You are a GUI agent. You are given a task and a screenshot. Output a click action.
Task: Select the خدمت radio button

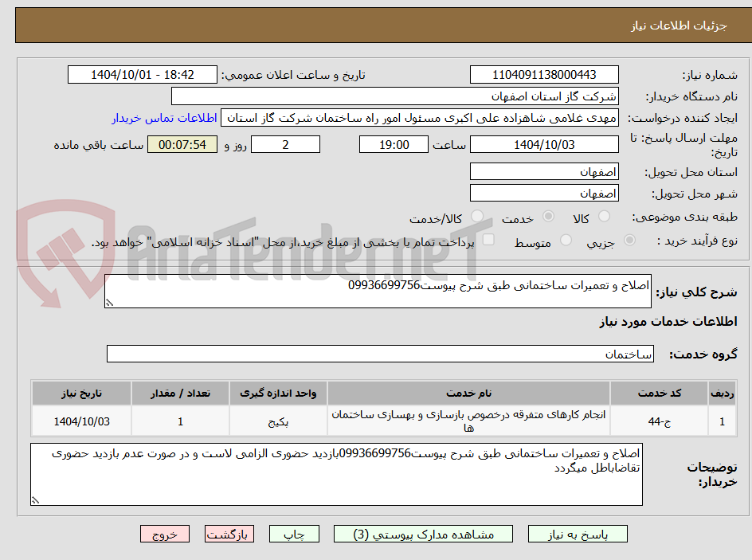[550, 213]
